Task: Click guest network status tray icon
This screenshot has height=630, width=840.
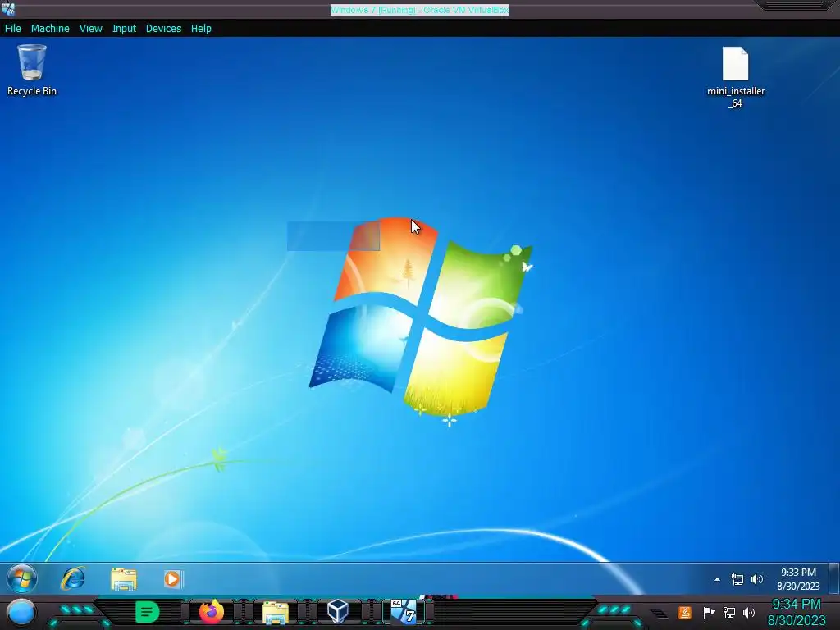Action: pyautogui.click(x=737, y=579)
